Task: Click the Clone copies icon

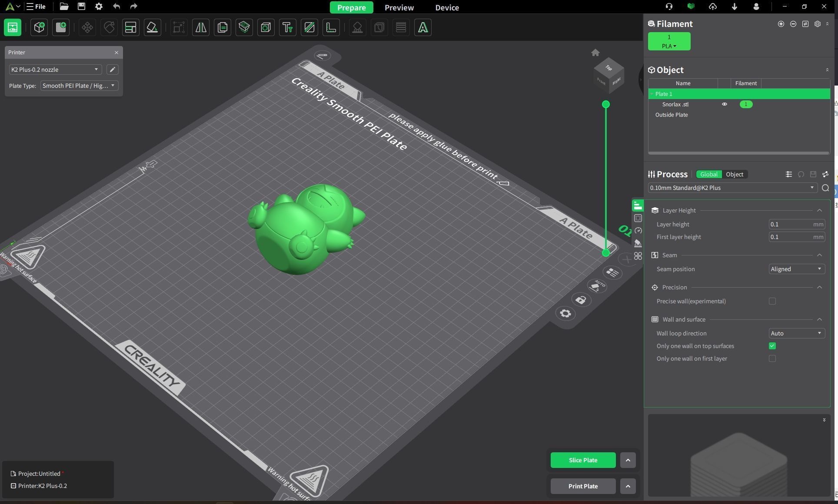Action: click(x=223, y=28)
